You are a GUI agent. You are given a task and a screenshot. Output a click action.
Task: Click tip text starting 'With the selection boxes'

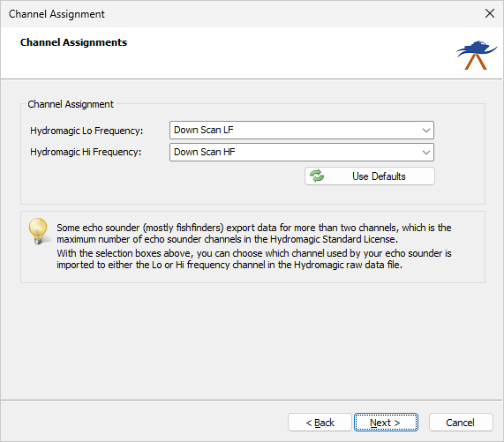pos(254,258)
